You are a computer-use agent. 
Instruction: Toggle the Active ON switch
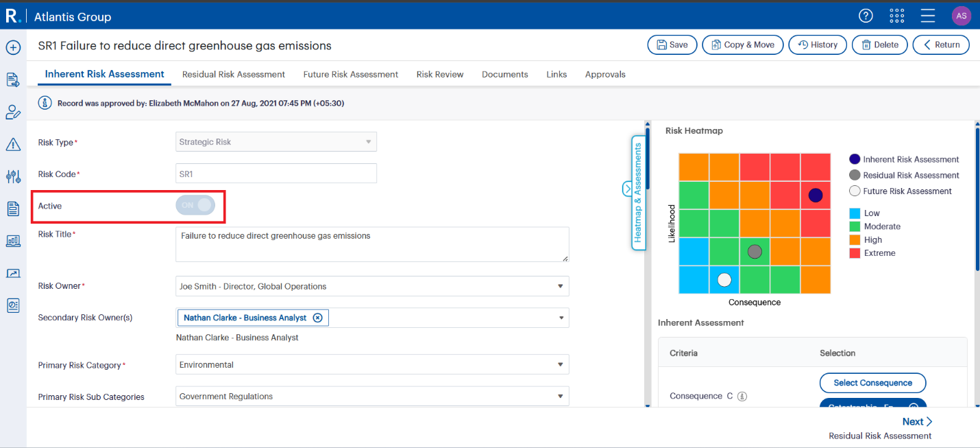195,205
